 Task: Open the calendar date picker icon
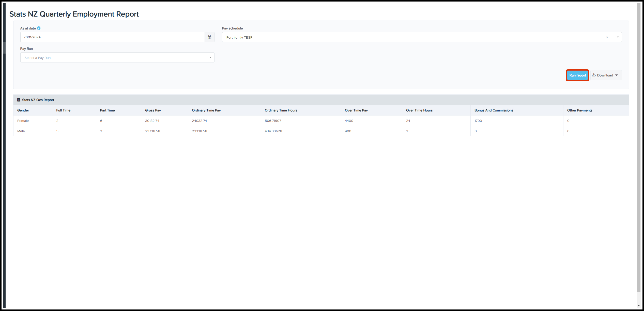[209, 37]
